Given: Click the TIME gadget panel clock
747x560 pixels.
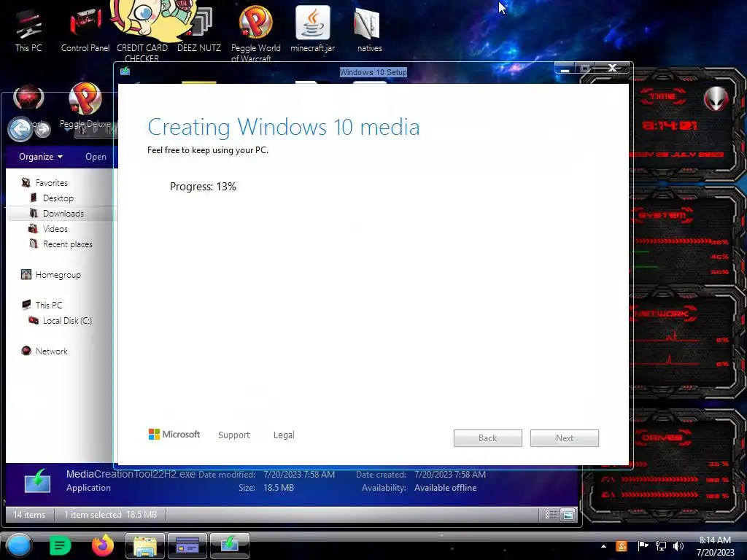Looking at the screenshot, I should [670, 125].
